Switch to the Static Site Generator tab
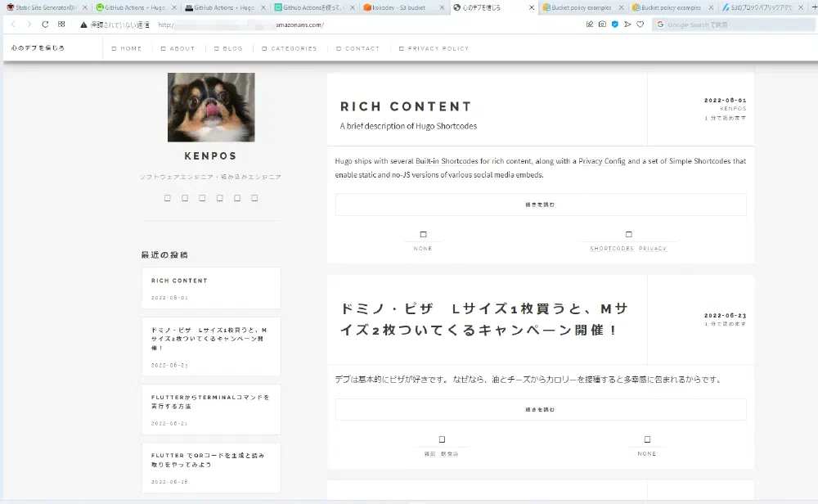This screenshot has width=818, height=504. click(46, 7)
